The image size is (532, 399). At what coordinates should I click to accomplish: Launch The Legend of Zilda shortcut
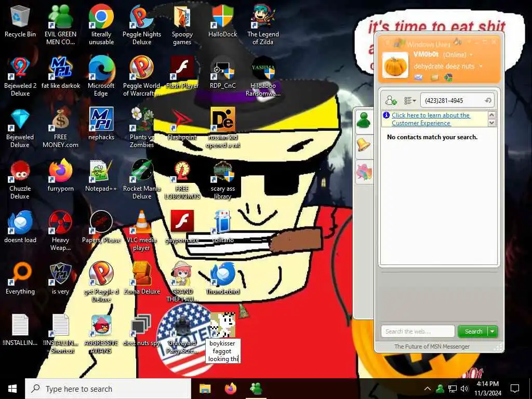coord(263,25)
